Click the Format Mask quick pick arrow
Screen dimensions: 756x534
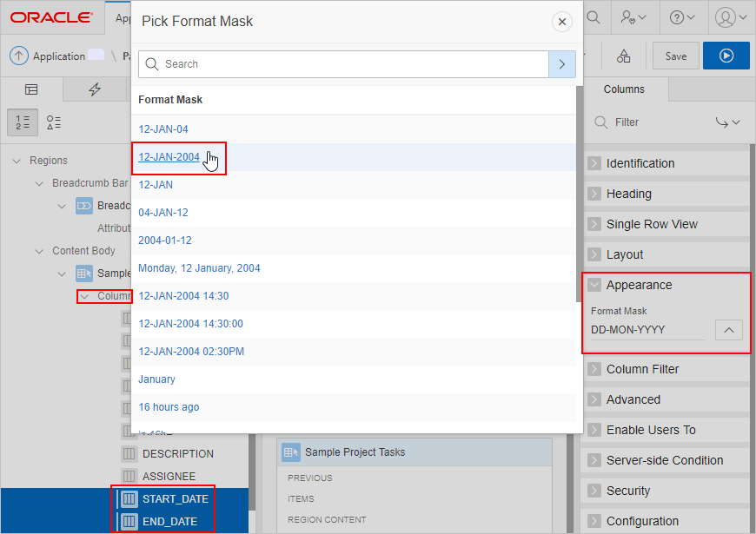[x=729, y=330]
